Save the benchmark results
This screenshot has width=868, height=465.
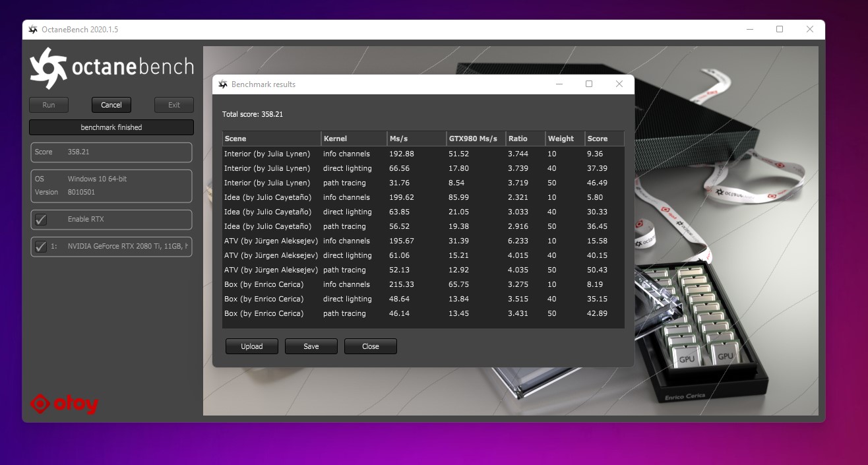coord(311,346)
